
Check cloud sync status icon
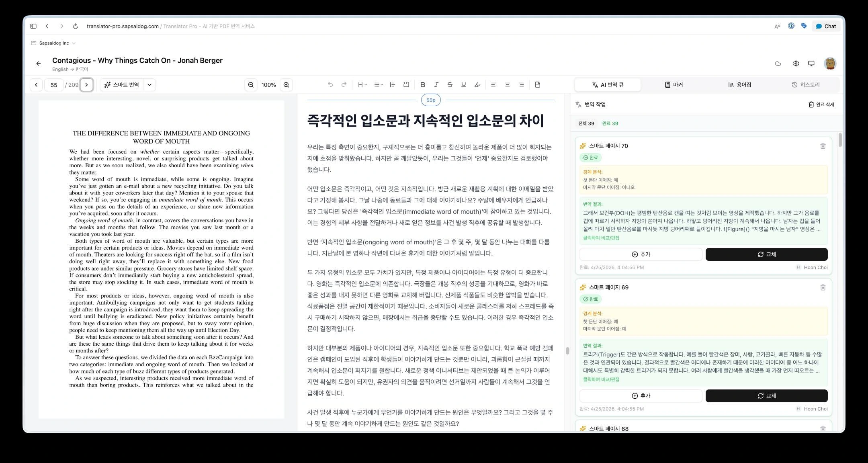[778, 64]
